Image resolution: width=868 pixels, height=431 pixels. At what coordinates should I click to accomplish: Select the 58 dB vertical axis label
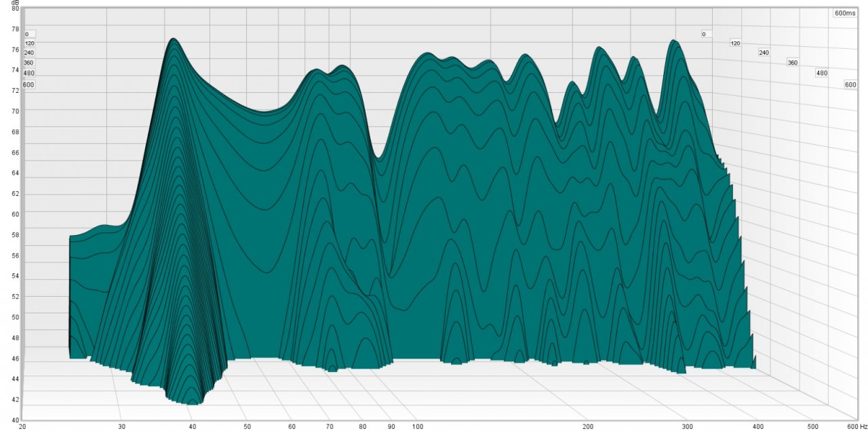(15, 235)
